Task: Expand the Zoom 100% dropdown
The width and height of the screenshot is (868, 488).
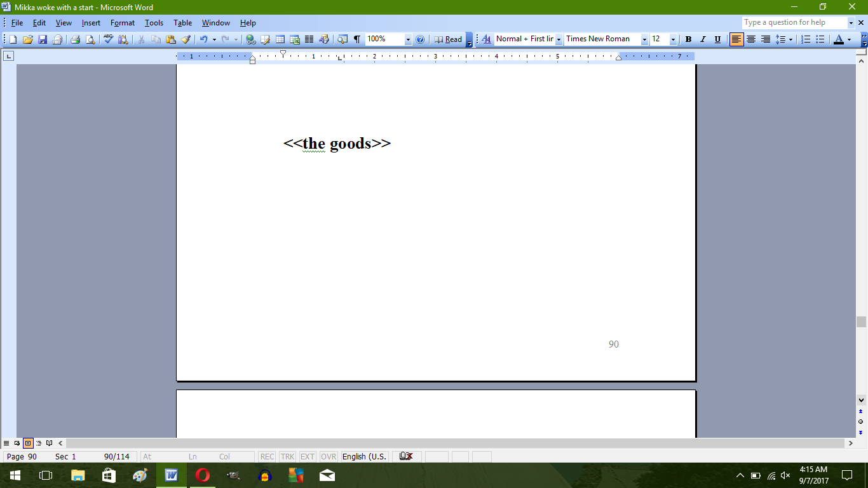Action: point(408,39)
